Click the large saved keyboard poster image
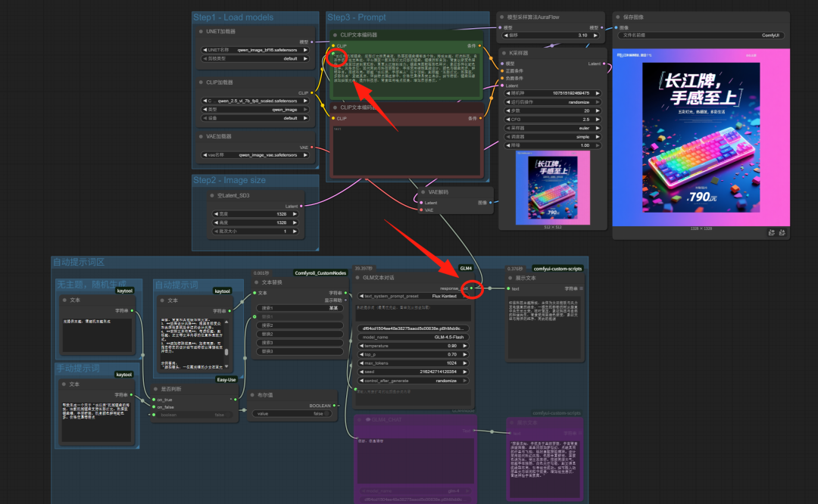The image size is (818, 504). [x=701, y=138]
